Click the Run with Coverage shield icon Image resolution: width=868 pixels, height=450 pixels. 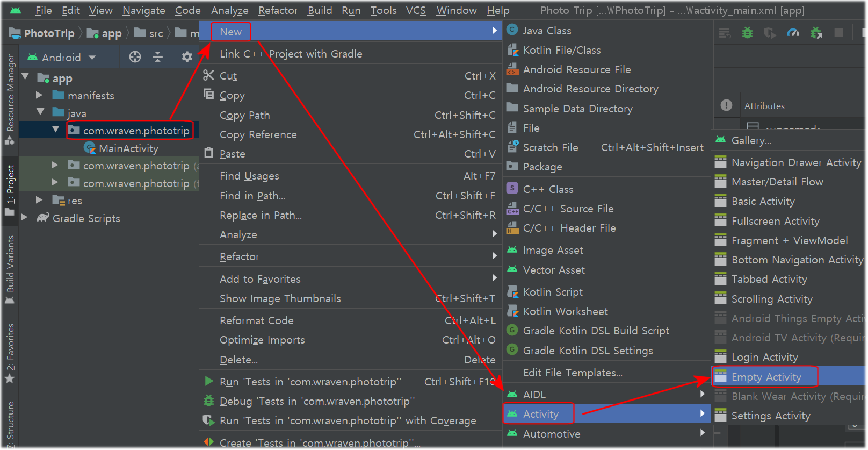pyautogui.click(x=209, y=420)
